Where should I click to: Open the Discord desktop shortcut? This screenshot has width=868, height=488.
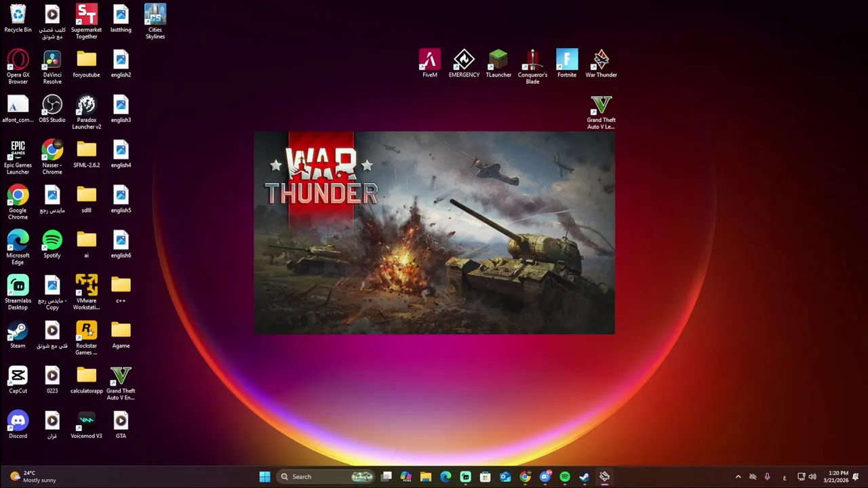18,425
